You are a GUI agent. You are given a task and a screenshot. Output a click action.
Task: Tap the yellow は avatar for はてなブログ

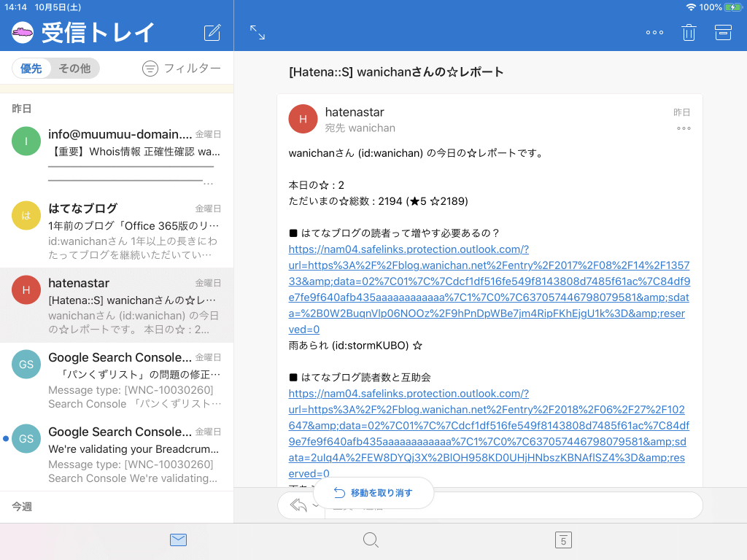(26, 215)
